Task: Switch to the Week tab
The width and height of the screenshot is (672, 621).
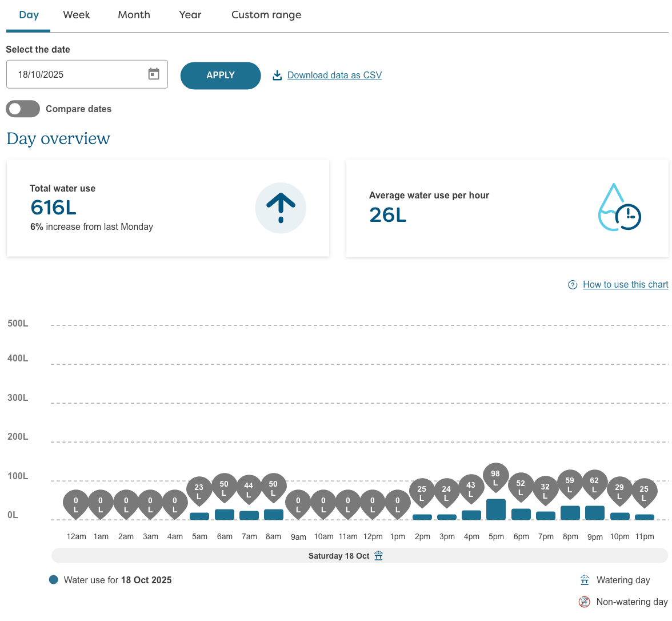Action: tap(76, 15)
